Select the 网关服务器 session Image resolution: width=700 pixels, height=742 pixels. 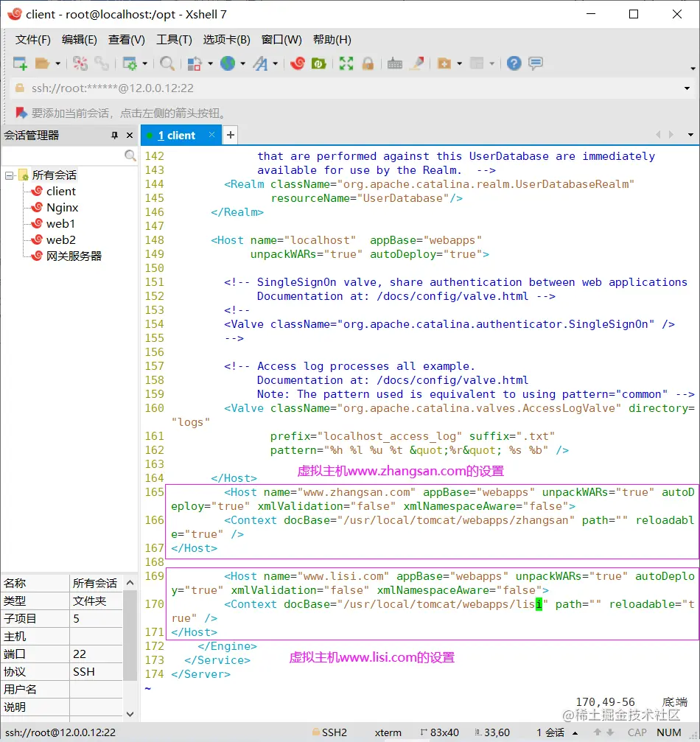tap(74, 256)
